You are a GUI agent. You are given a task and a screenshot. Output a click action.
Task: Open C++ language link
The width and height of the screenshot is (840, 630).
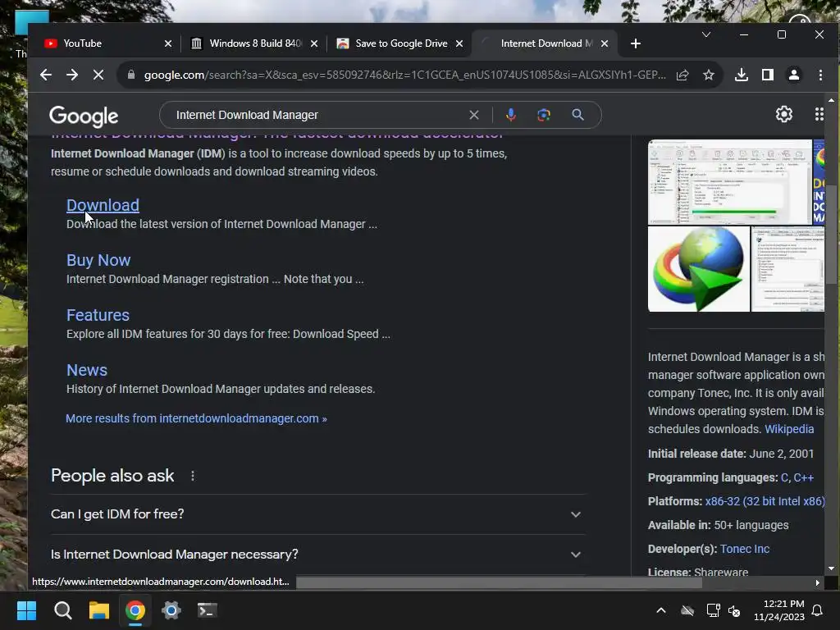click(804, 477)
